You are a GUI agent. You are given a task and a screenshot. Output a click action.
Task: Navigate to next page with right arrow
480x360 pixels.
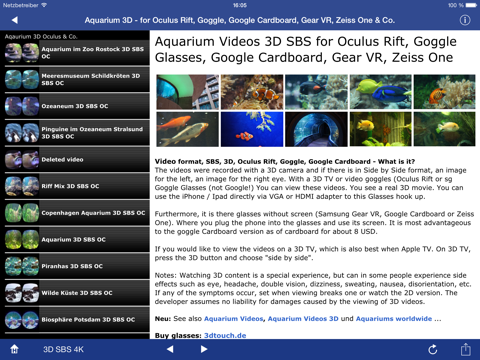click(x=204, y=349)
